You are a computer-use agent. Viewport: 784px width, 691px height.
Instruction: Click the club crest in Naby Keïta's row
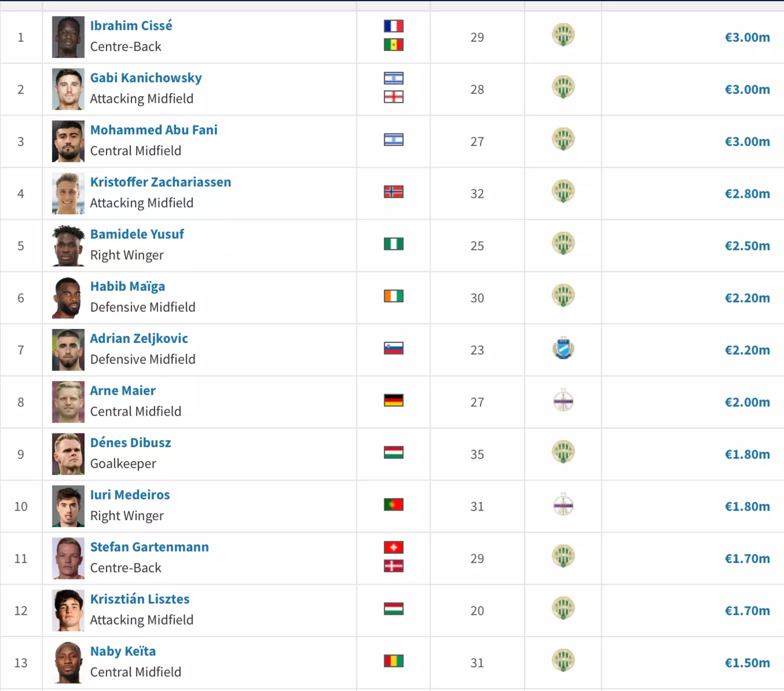[x=563, y=661]
